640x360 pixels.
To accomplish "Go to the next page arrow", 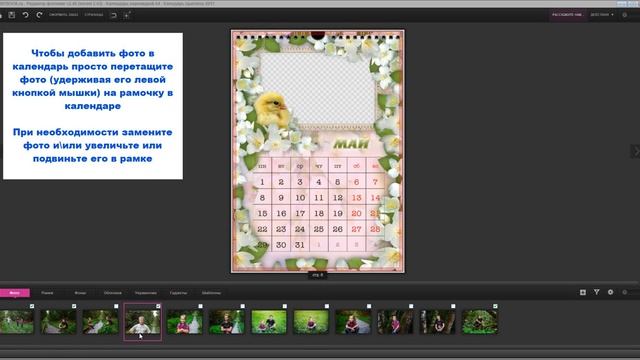I will point(636,151).
